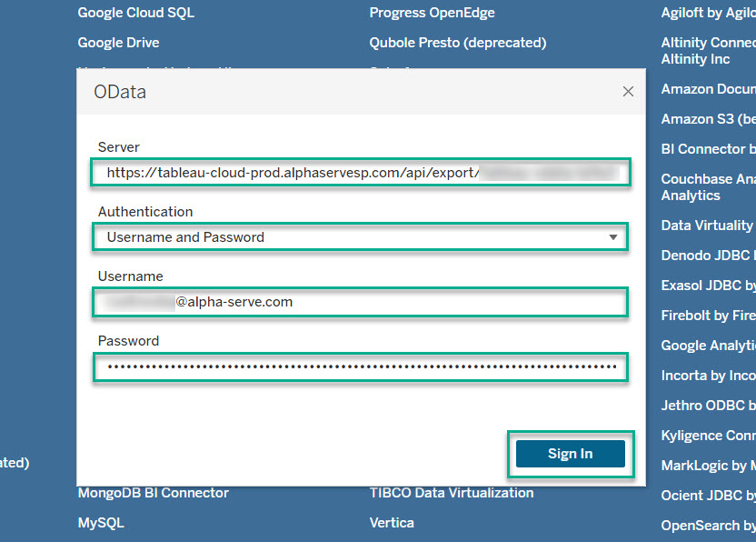Click the Server URL input field
756x542 pixels.
(x=359, y=173)
